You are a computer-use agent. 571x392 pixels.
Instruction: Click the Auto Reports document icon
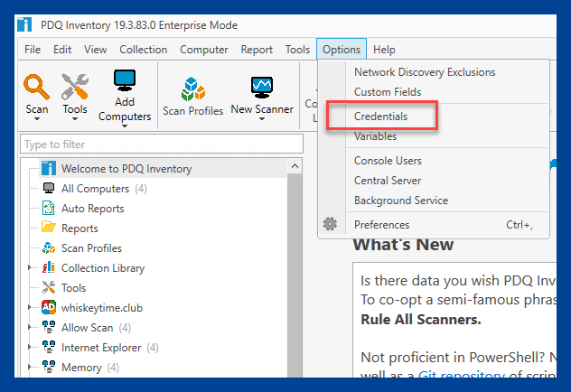(x=49, y=208)
